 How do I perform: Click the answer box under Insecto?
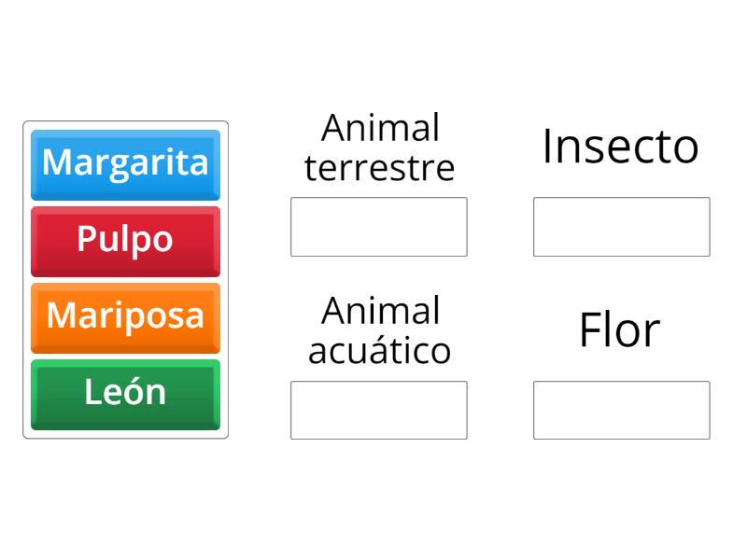tap(621, 226)
